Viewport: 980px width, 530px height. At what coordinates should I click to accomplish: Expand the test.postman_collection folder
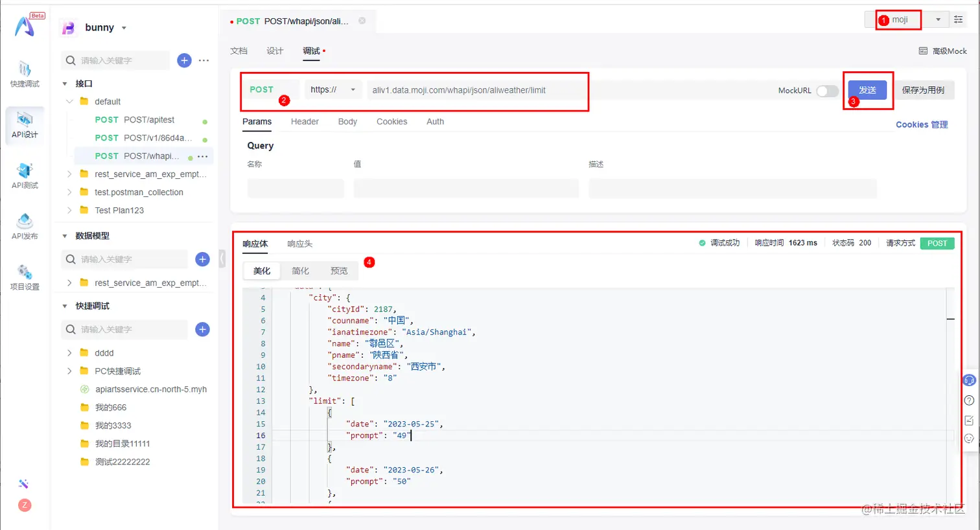(x=69, y=192)
